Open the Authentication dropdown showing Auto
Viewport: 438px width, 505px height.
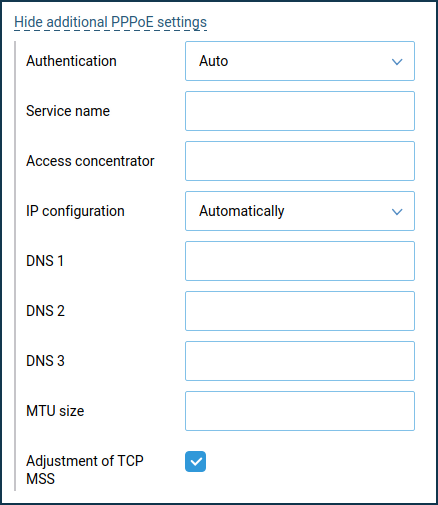point(300,61)
